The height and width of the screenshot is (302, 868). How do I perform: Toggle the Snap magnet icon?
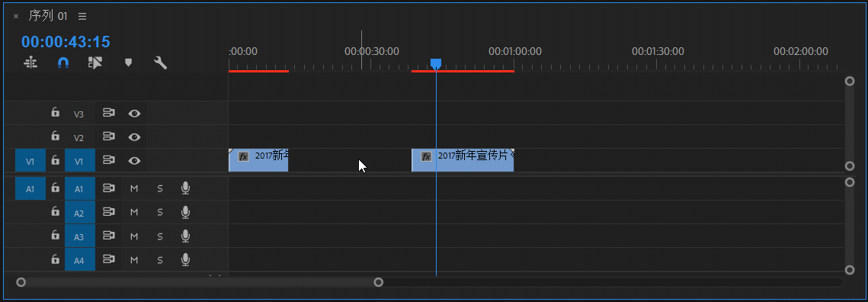63,63
